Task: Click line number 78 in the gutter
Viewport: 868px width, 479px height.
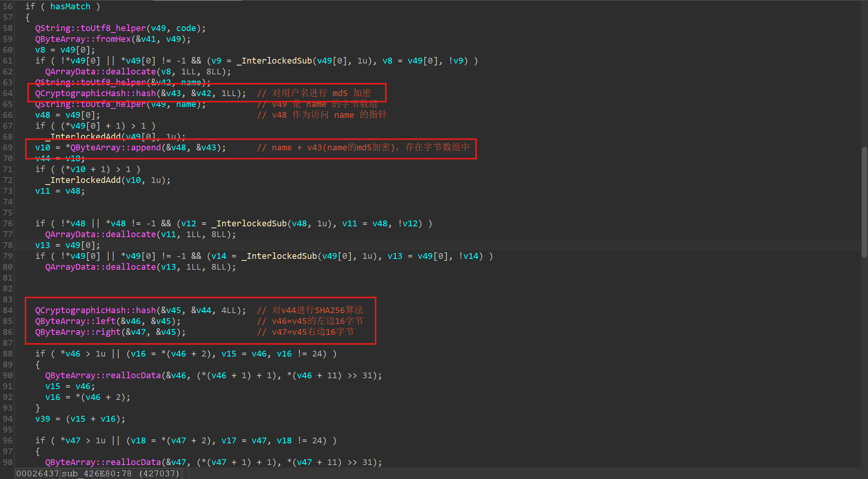Action: click(8, 245)
